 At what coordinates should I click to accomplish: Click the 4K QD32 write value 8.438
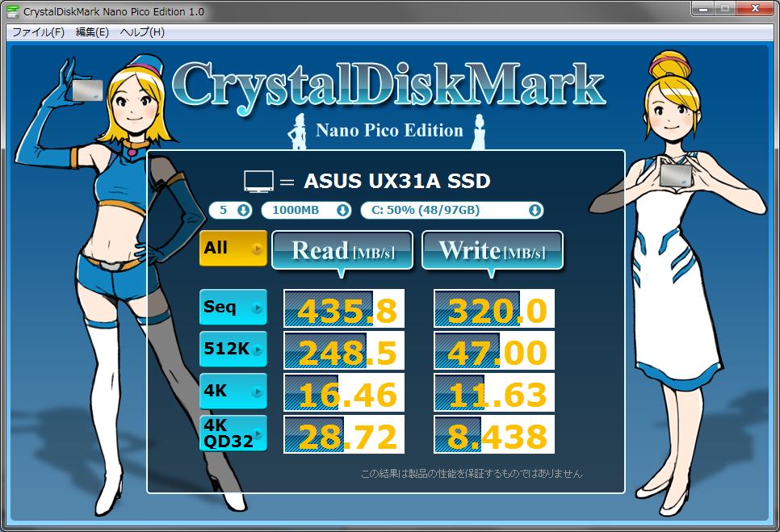coord(494,434)
